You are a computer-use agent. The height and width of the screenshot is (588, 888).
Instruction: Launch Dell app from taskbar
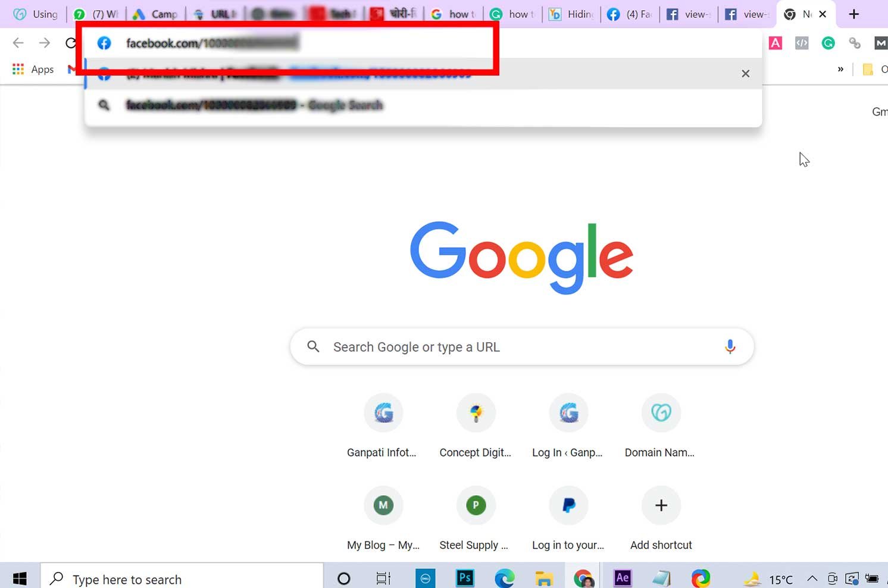(425, 578)
